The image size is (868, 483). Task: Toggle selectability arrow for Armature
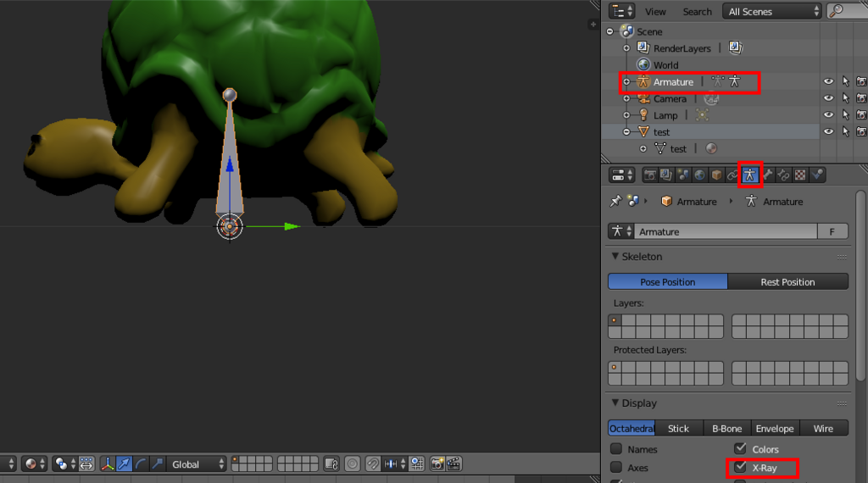pyautogui.click(x=845, y=81)
